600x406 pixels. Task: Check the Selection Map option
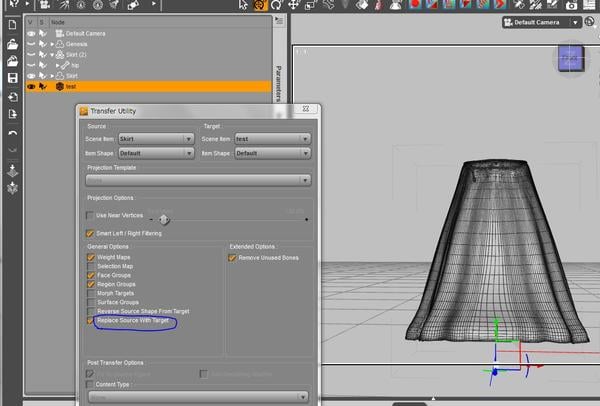[x=91, y=266]
